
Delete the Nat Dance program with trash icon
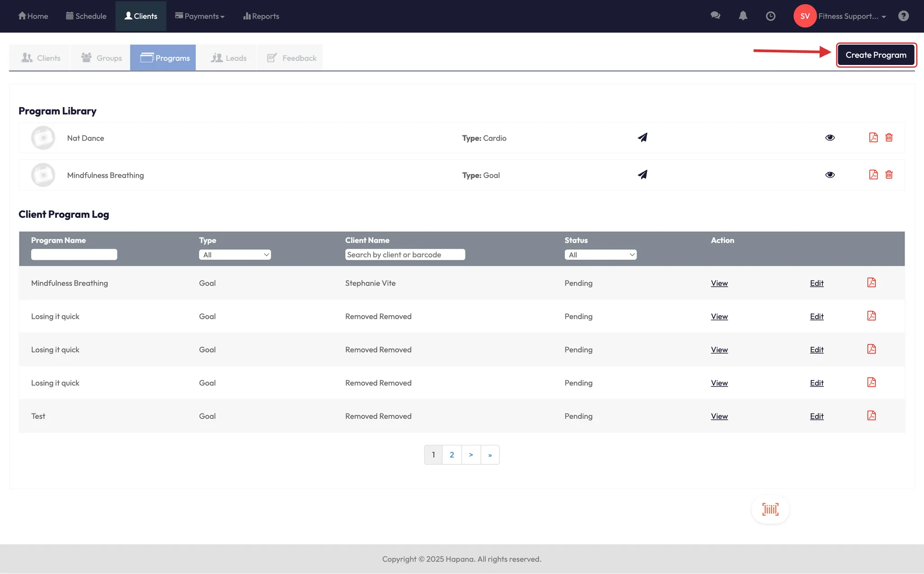[889, 138]
